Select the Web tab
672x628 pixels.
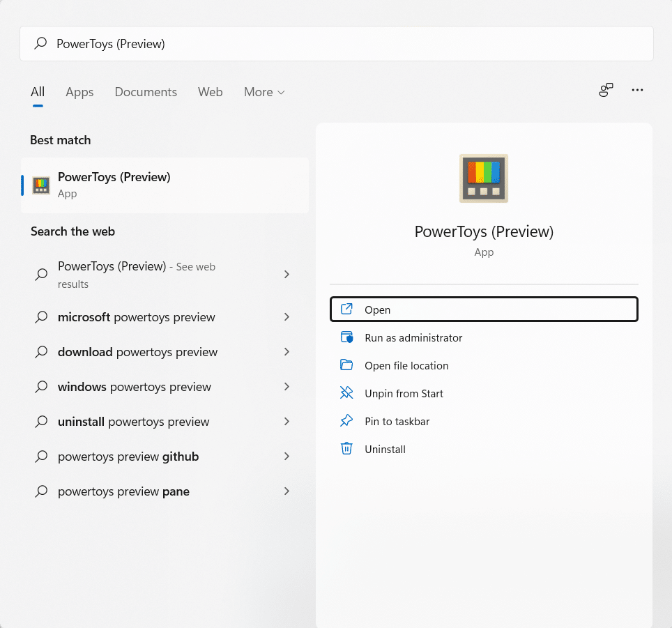point(210,92)
